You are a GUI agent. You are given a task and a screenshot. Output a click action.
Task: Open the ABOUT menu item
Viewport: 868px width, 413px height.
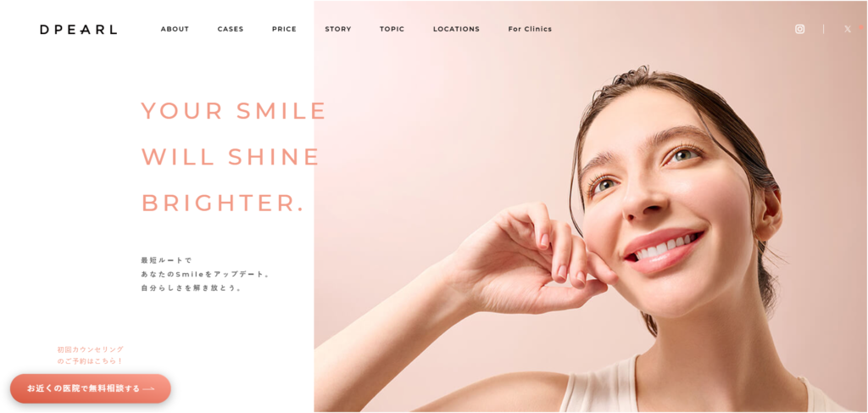175,30
